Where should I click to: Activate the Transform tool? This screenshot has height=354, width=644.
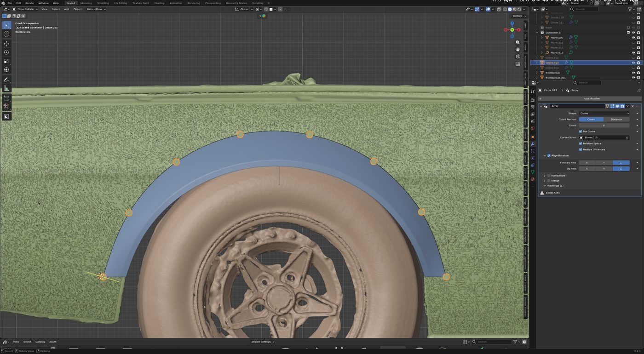6,70
